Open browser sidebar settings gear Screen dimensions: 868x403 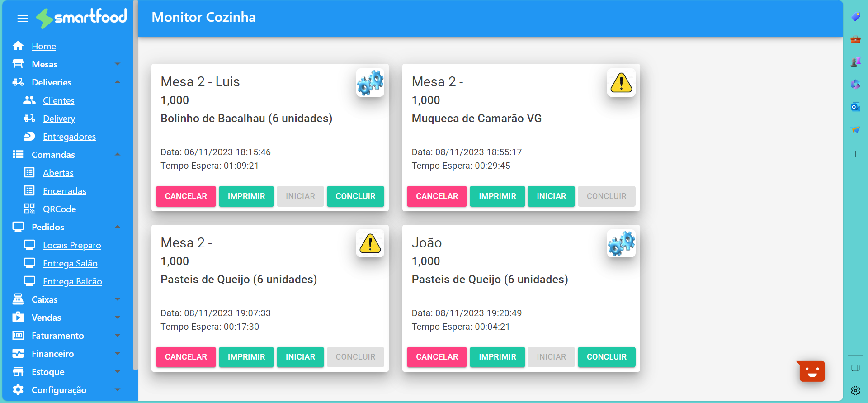(x=855, y=390)
